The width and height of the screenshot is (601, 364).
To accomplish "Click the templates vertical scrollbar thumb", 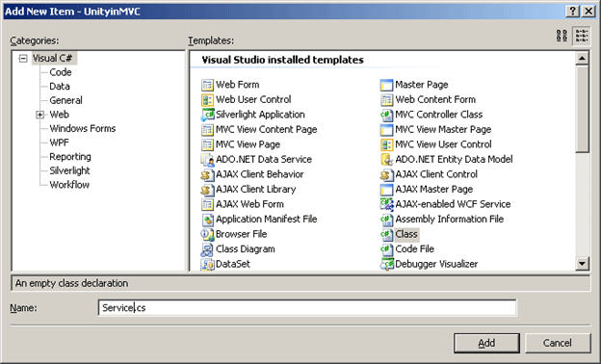I will point(582,109).
